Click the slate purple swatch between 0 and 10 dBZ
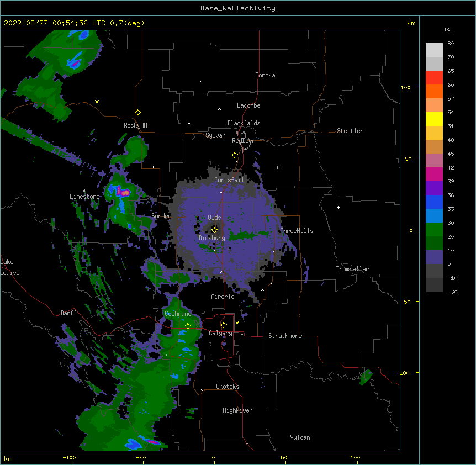The width and height of the screenshot is (476, 465). click(434, 257)
